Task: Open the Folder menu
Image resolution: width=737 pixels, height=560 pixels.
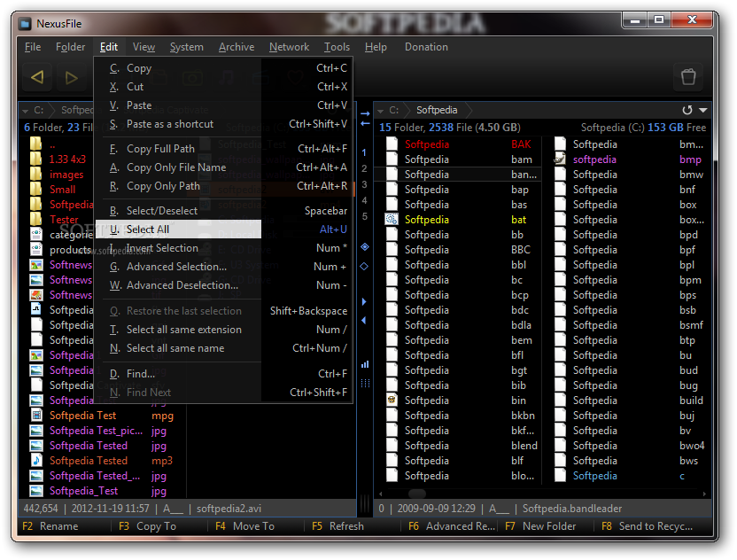Action: pos(71,47)
